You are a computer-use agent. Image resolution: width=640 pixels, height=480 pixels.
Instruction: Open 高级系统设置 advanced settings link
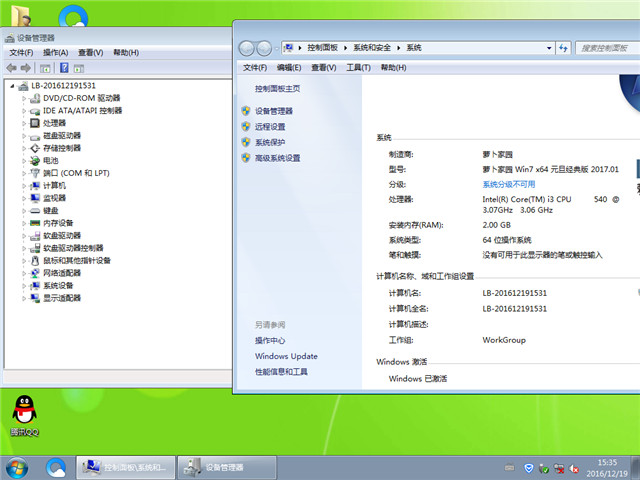pyautogui.click(x=278, y=158)
